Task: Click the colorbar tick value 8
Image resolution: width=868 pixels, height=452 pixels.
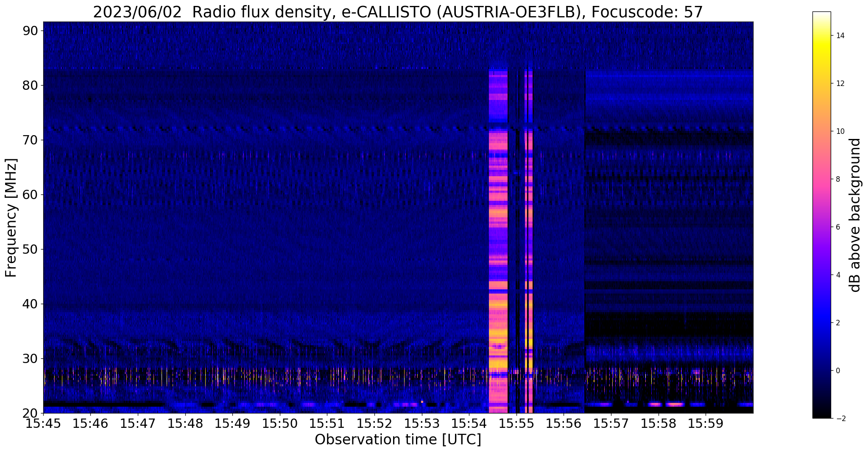Action: tap(837, 179)
